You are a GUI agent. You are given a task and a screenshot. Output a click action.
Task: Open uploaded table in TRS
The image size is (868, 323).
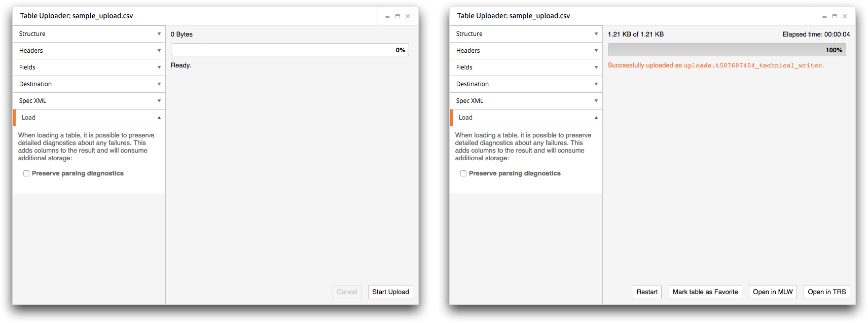coord(827,292)
